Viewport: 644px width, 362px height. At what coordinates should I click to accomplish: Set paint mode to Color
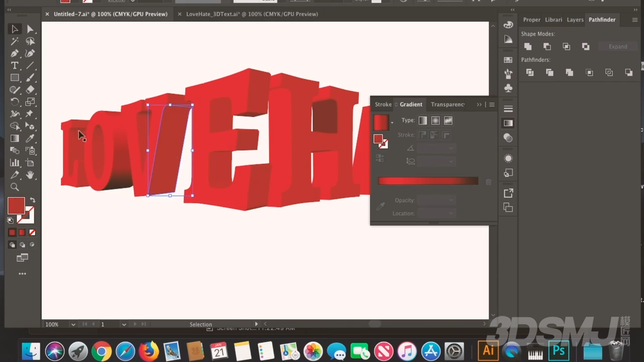coord(12,232)
